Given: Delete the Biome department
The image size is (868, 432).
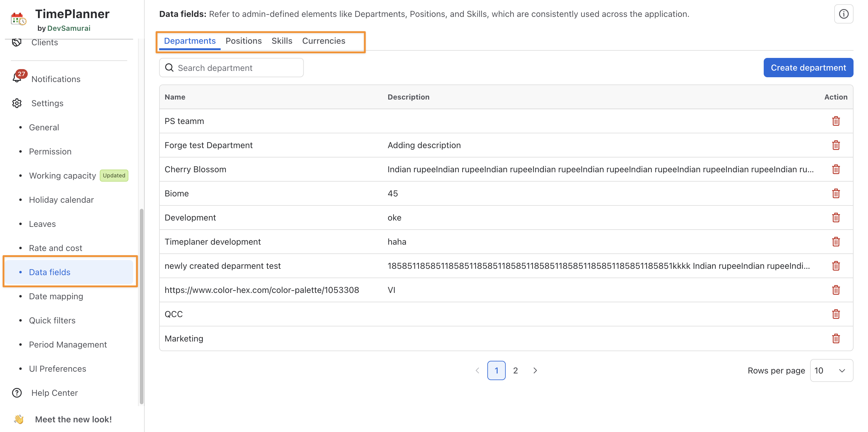Looking at the screenshot, I should point(836,194).
